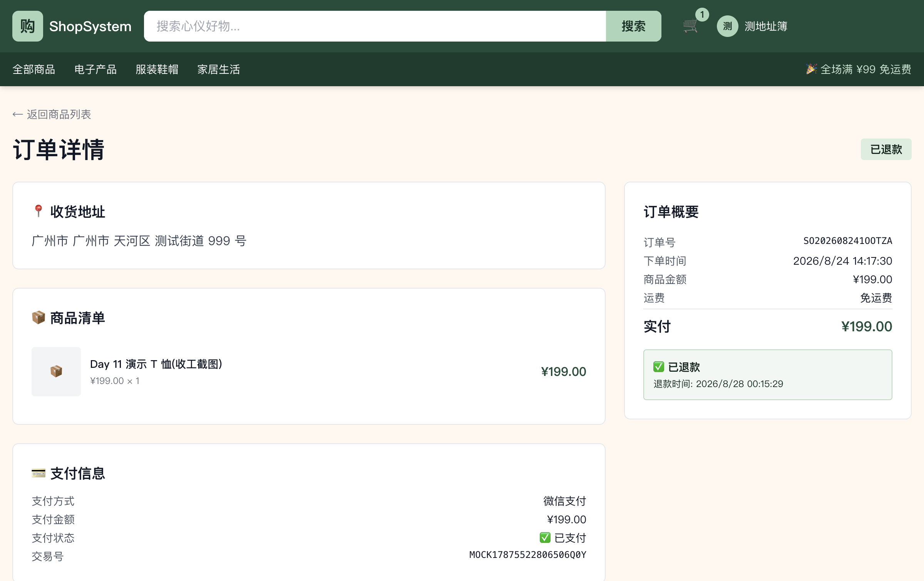Screen dimensions: 924x581
Task: Click the 已退款 status badge at top
Action: point(886,149)
